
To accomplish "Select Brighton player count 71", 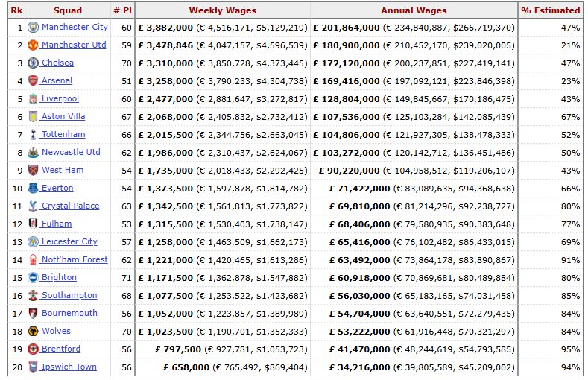I will tap(123, 278).
